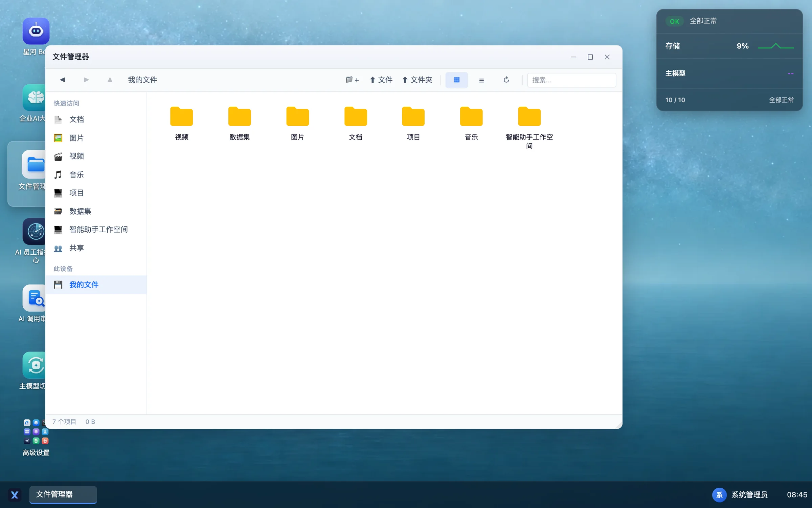The width and height of the screenshot is (812, 508).
Task: Switch to grid view
Action: (456, 80)
